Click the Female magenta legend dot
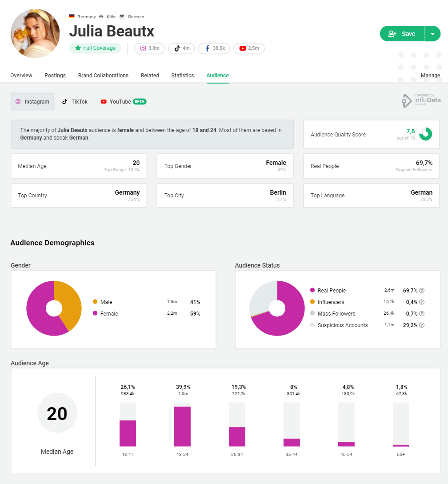 pyautogui.click(x=95, y=313)
